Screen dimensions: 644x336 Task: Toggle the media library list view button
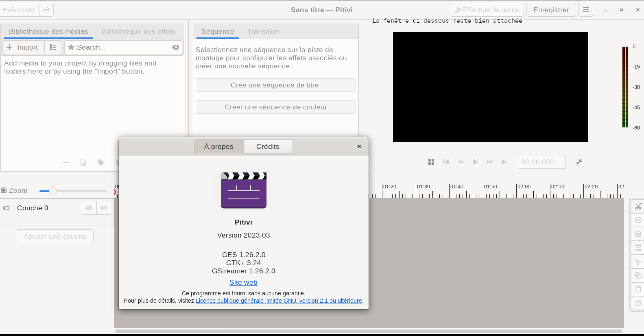[53, 47]
